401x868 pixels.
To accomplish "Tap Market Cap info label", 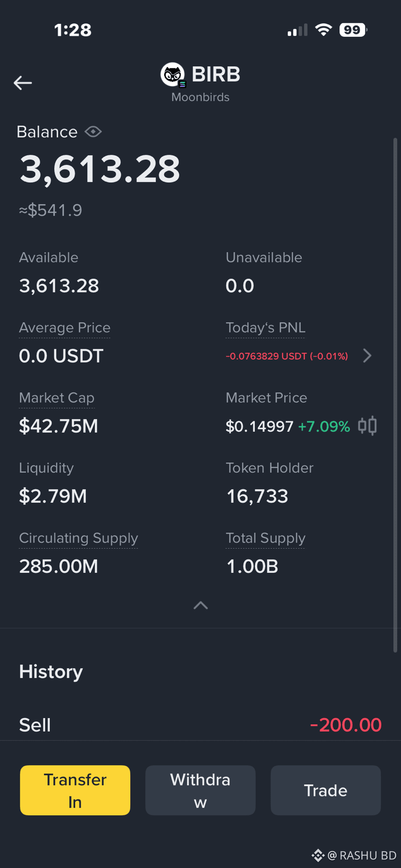I will [x=57, y=398].
